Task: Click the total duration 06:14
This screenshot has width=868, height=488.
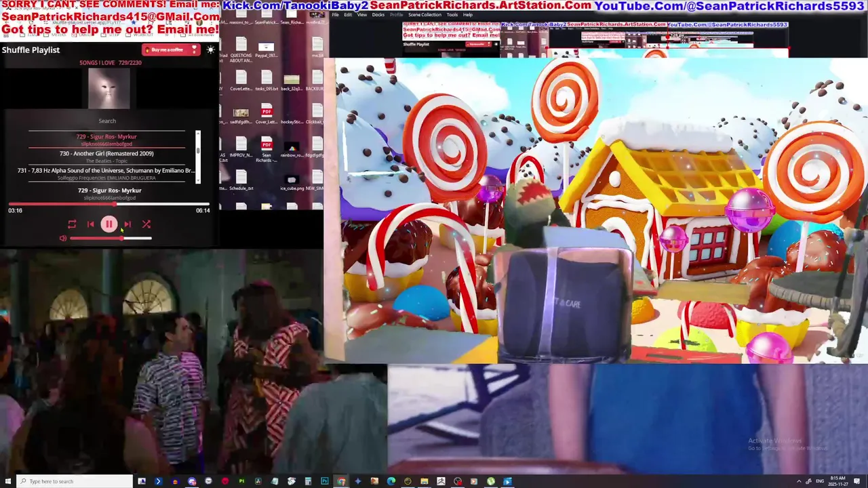Action: (203, 211)
